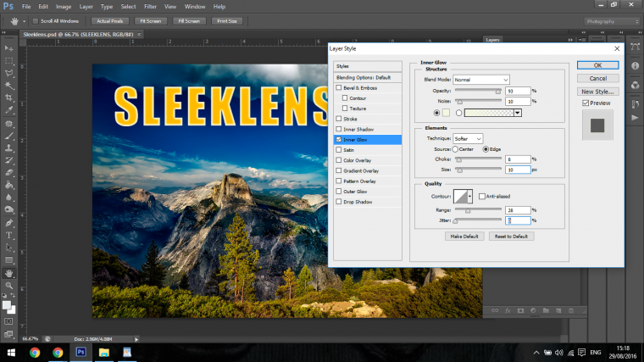Select the Clone Stamp tool
644x362 pixels.
8,148
